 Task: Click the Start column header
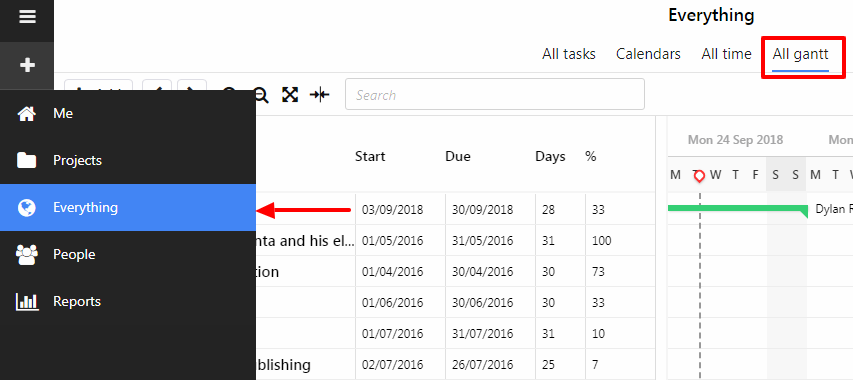click(370, 157)
